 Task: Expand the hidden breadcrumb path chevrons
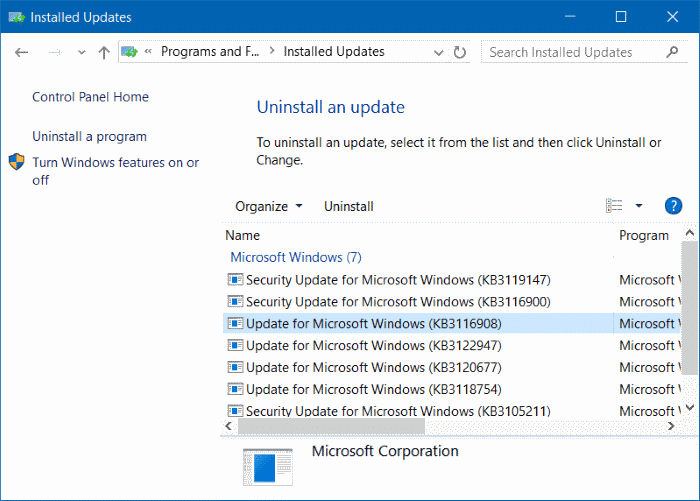coord(148,51)
